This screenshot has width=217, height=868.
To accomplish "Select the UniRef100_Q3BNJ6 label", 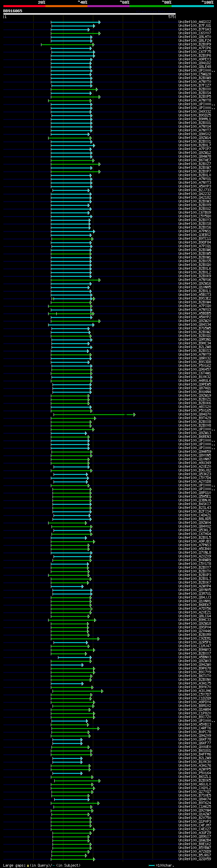I will [x=195, y=500].
